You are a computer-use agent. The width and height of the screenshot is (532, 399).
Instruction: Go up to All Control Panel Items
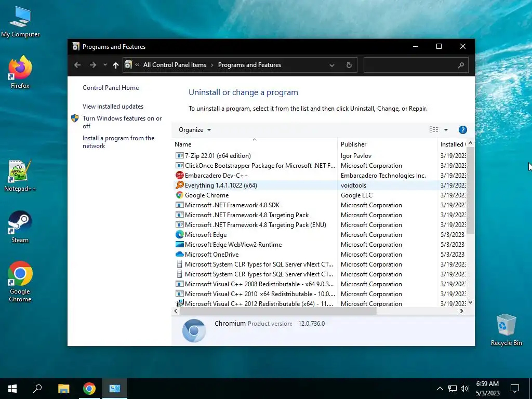point(116,65)
